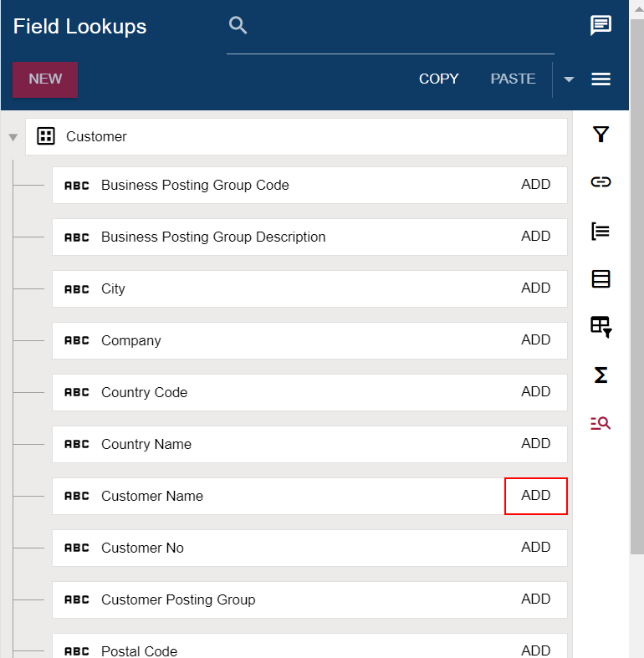Open the hamburger menu icon

pos(601,79)
